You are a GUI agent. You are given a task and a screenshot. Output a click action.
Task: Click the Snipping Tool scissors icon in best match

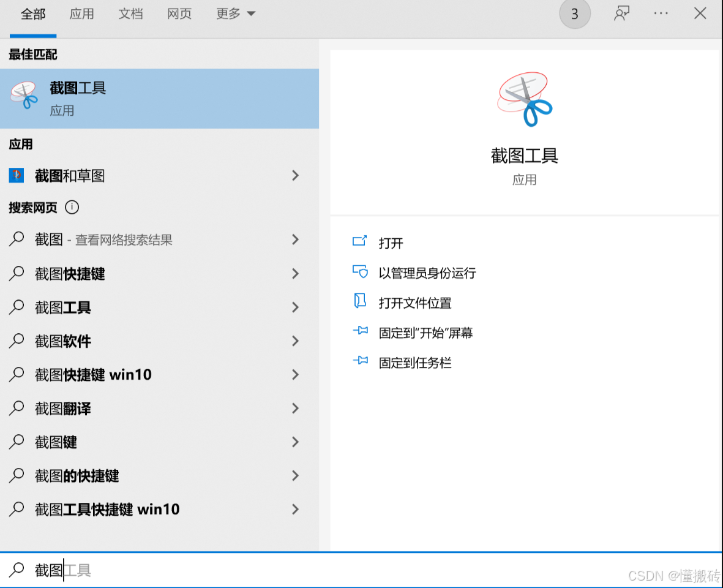[24, 95]
